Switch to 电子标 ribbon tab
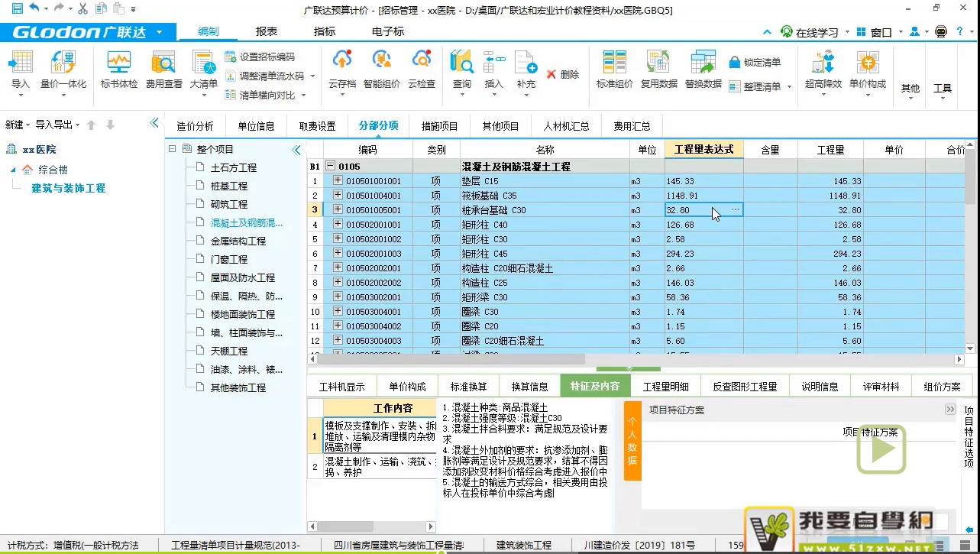This screenshot has width=980, height=554. point(388,32)
